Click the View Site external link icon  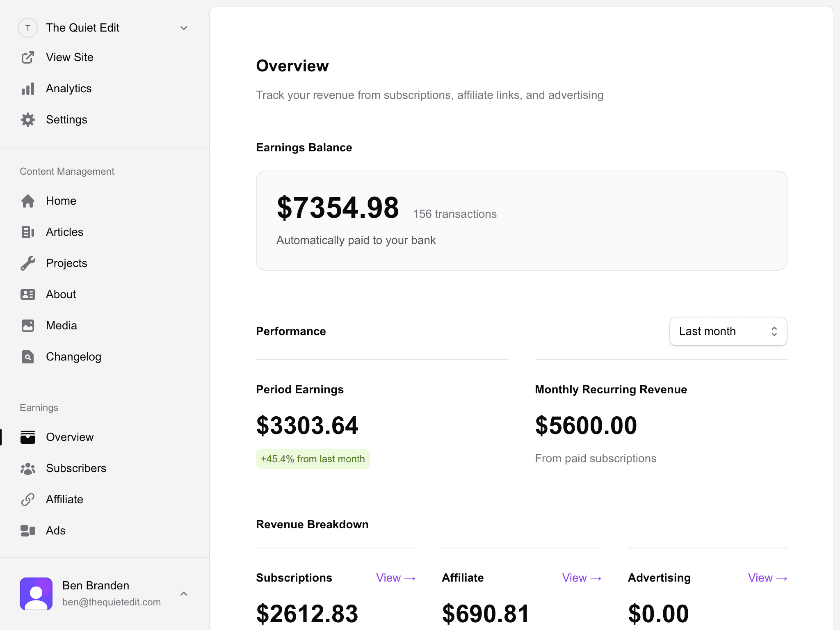(28, 57)
